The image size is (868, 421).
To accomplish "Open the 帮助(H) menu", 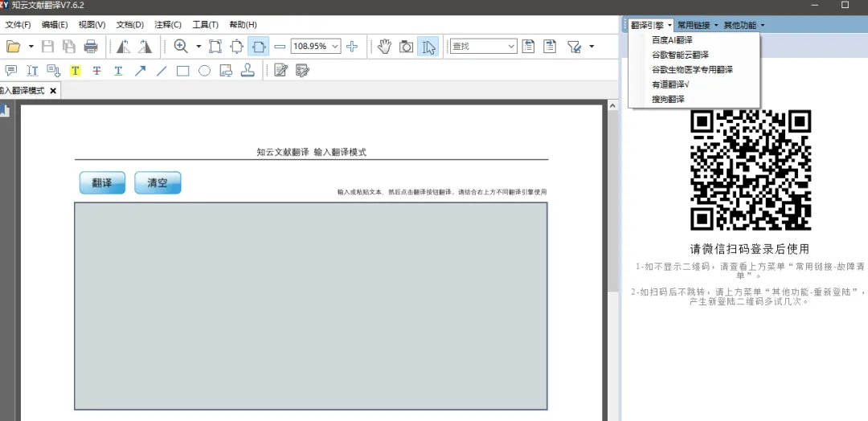I will tap(243, 24).
